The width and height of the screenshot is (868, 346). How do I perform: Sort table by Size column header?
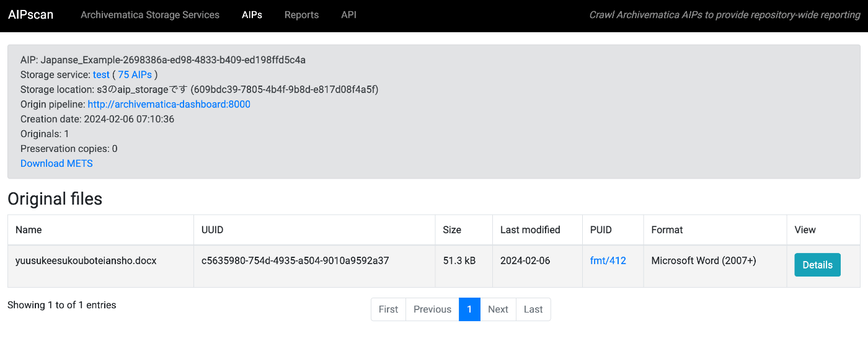(x=464, y=230)
